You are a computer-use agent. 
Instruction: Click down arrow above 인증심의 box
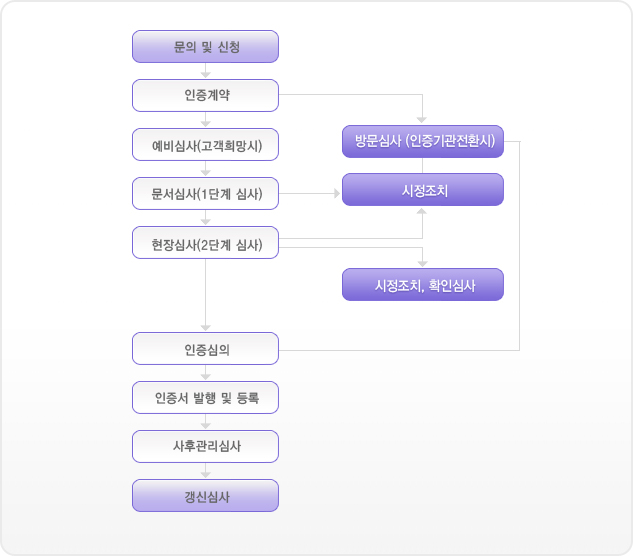(x=205, y=327)
